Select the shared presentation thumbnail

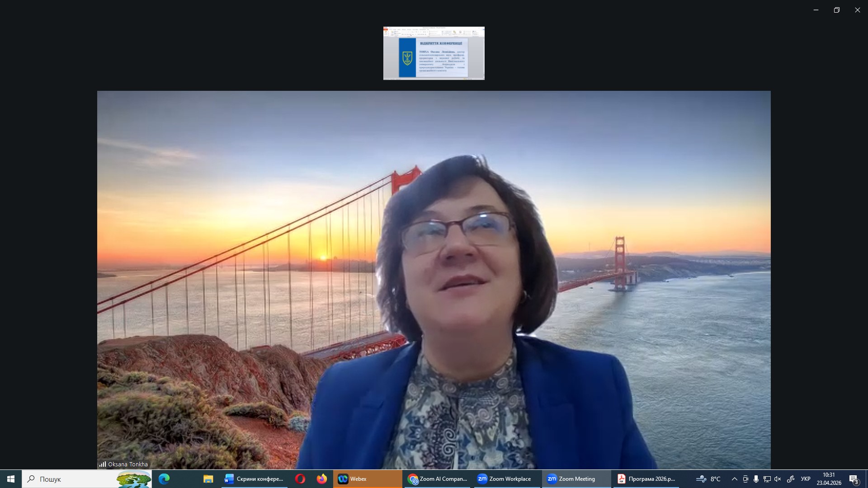click(x=434, y=53)
